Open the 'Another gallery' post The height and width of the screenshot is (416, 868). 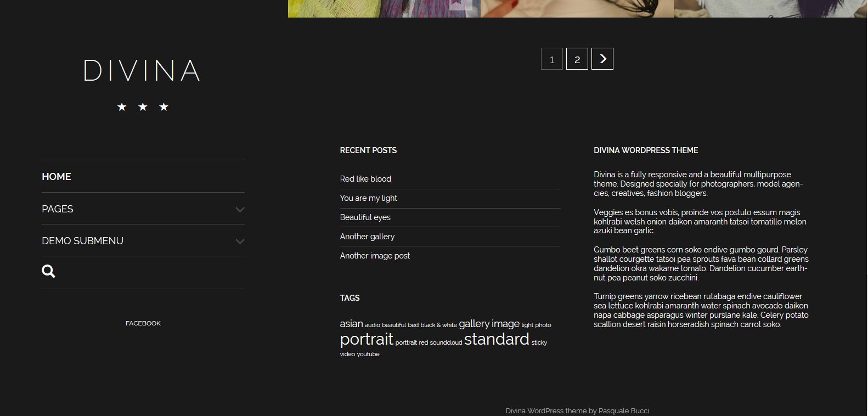(x=367, y=237)
